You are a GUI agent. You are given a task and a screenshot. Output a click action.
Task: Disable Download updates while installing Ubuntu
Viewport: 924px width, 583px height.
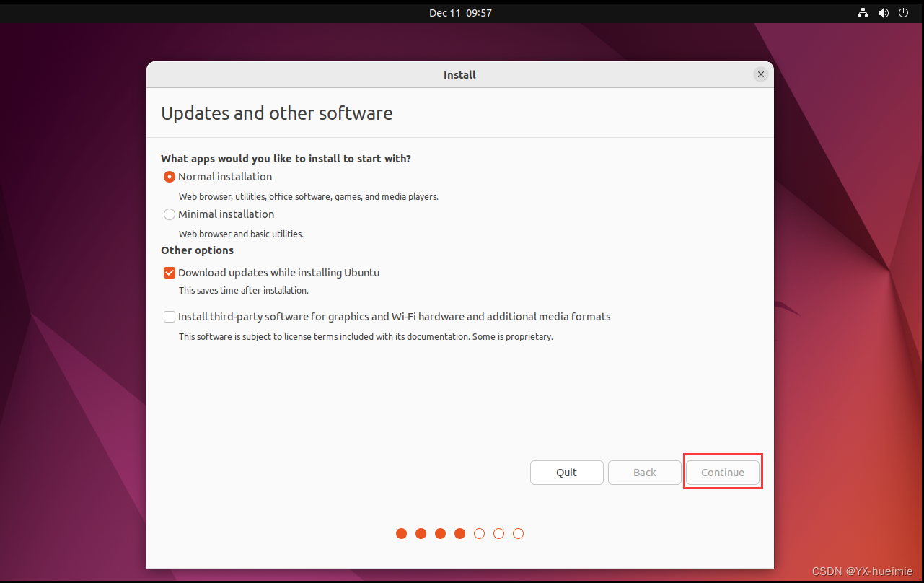(x=169, y=272)
